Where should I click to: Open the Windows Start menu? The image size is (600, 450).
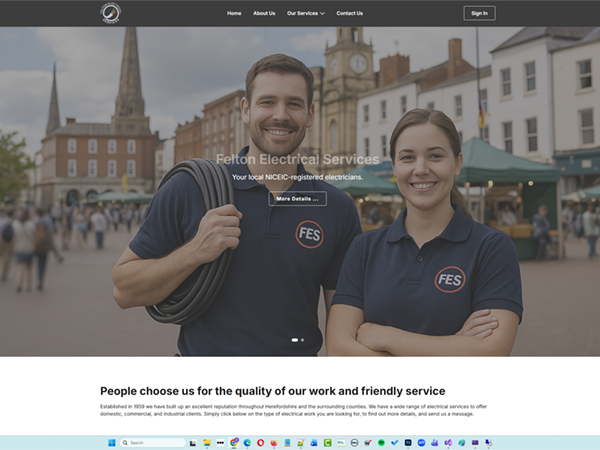[x=112, y=443]
